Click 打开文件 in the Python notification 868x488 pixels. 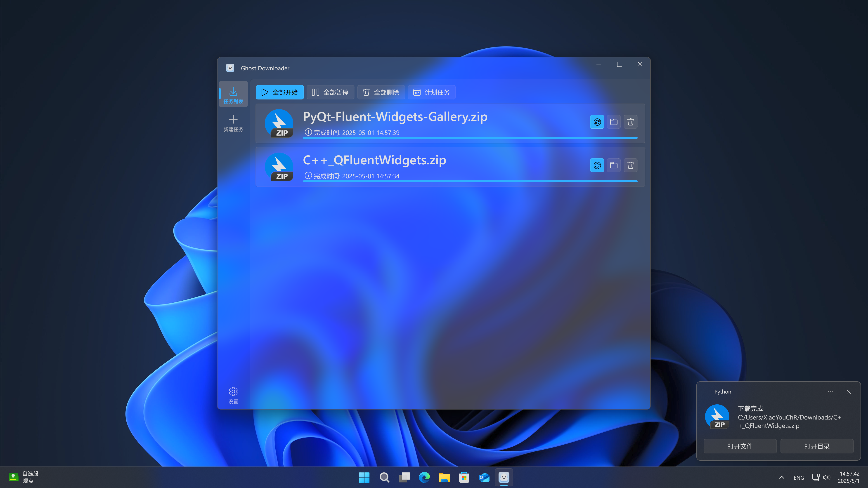[x=740, y=446]
